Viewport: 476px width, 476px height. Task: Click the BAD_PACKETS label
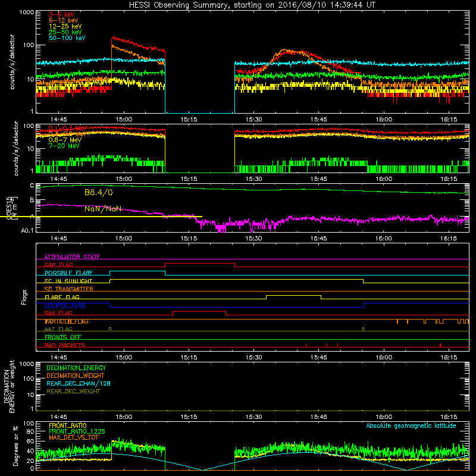pos(65,345)
